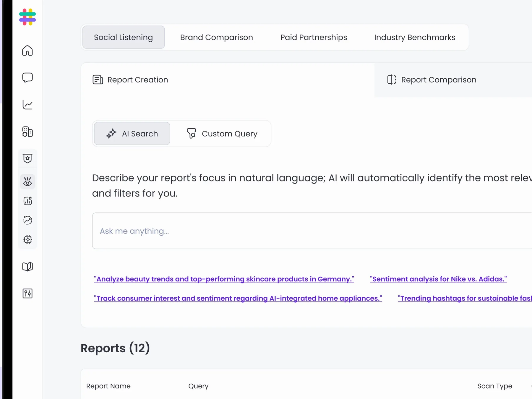
Task: Switch to the Industry Benchmarks tab
Action: point(415,37)
